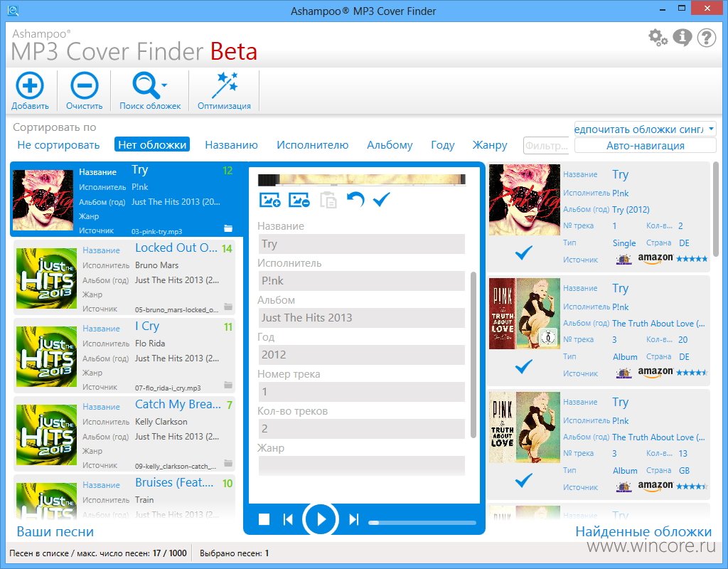Screen dimensions: 728x569
Task: Click the Stop playback button
Action: coord(264,519)
